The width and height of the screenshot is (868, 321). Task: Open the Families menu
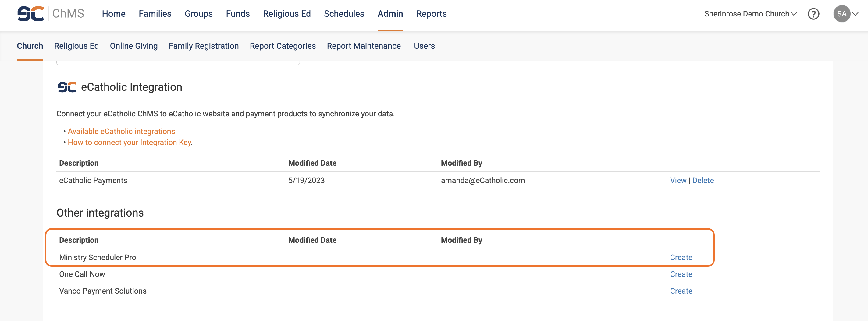click(155, 14)
